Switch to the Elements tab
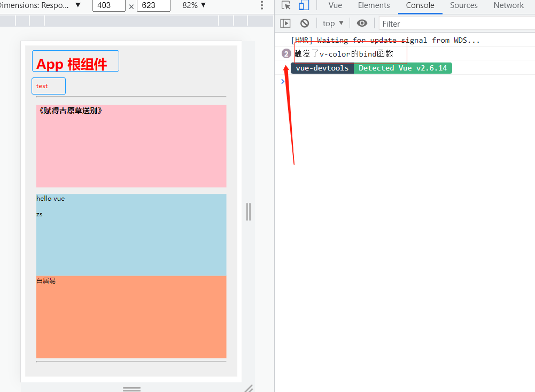Image resolution: width=535 pixels, height=392 pixels. 374,5
